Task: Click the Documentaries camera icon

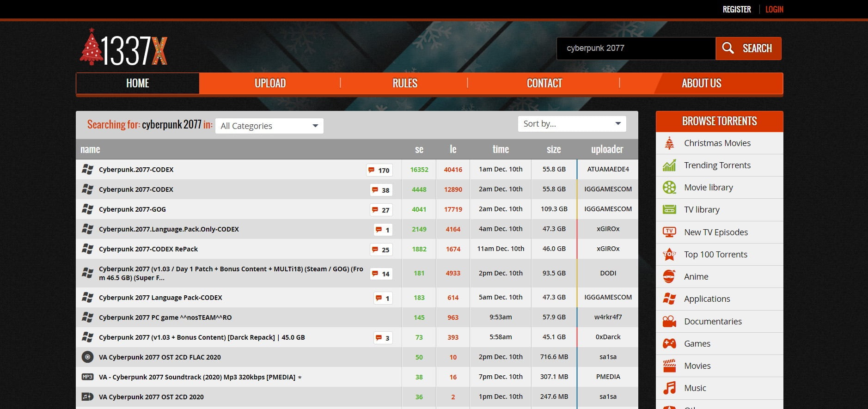Action: pos(669,321)
